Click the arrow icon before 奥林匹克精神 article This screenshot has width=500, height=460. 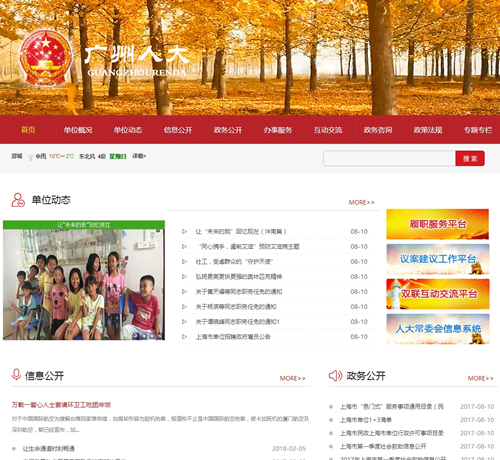pyautogui.click(x=184, y=276)
